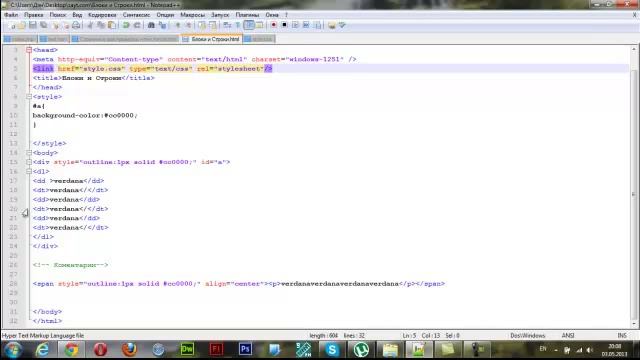Click the Close document toolbar icon
Image resolution: width=640 pixels, height=360 pixels.
(x=55, y=25)
